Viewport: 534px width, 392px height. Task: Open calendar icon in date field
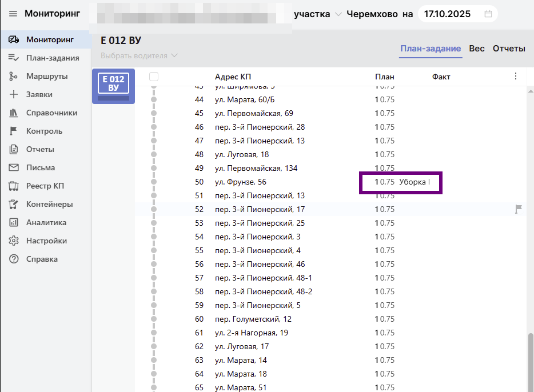click(488, 14)
